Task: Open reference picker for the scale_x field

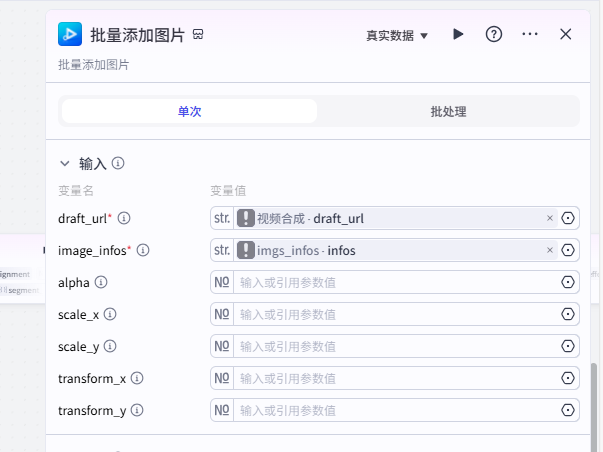Action: pos(568,314)
